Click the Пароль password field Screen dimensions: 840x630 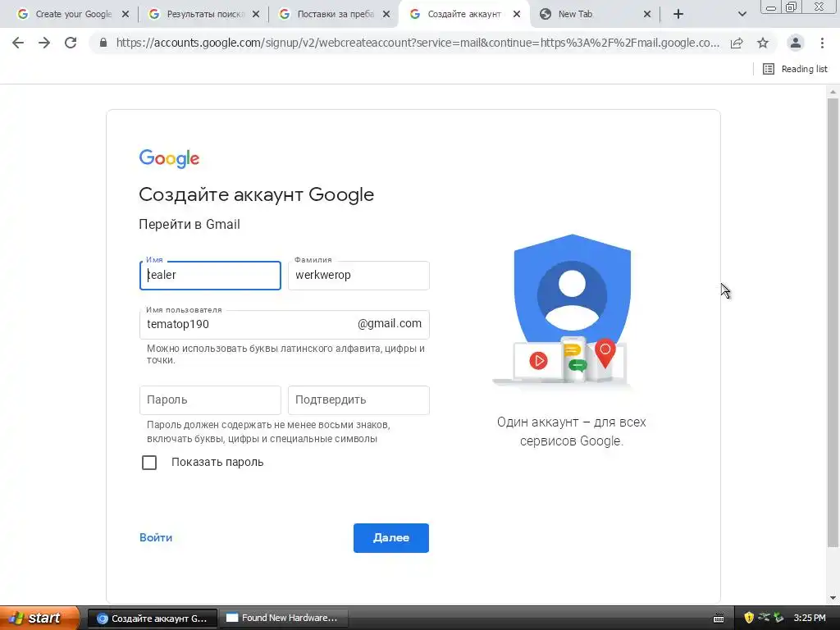click(210, 400)
